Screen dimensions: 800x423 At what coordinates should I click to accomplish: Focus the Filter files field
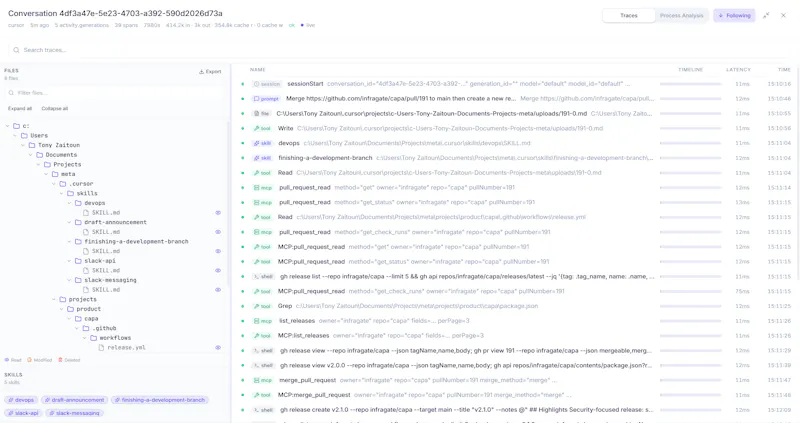(x=115, y=93)
